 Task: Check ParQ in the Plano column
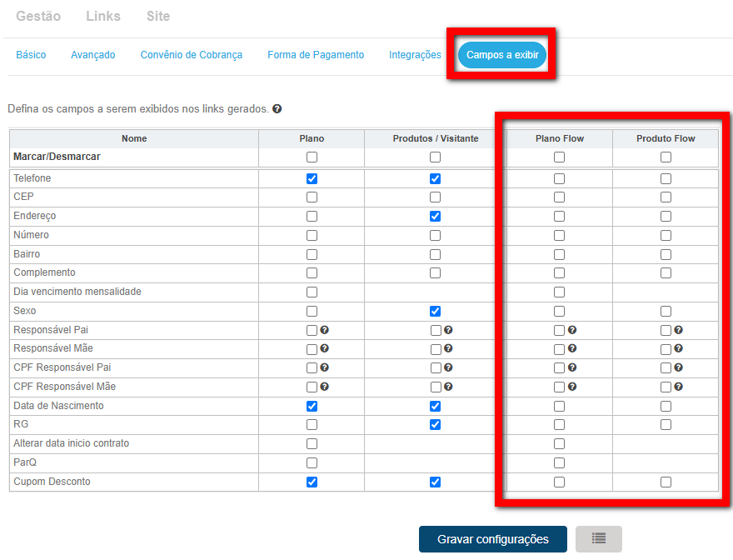click(312, 462)
